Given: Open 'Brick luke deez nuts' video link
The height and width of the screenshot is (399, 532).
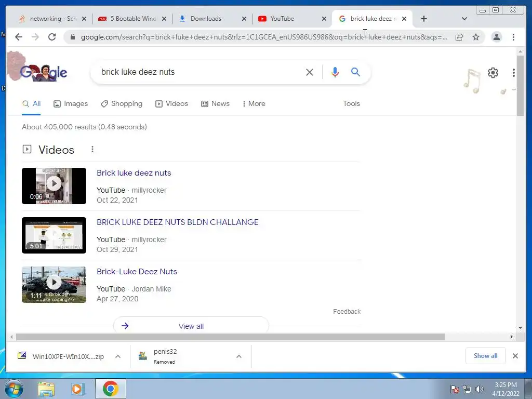Looking at the screenshot, I should pyautogui.click(x=134, y=173).
